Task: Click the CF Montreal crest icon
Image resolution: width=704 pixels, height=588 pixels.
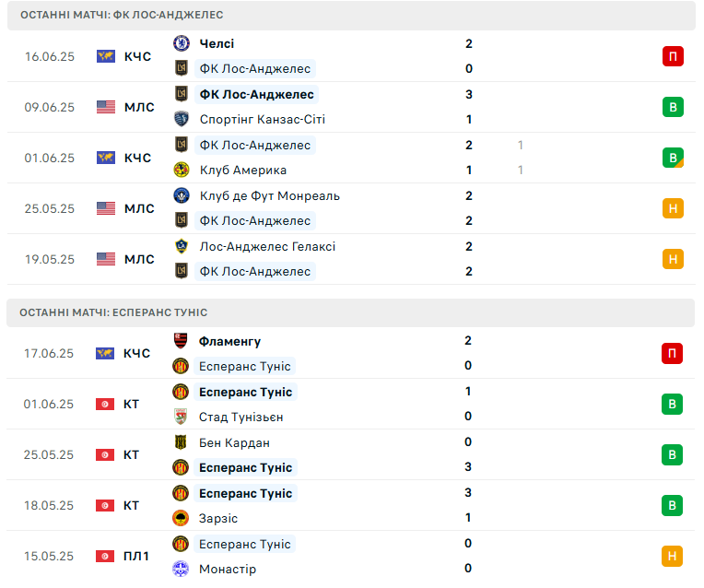Action: (x=182, y=195)
